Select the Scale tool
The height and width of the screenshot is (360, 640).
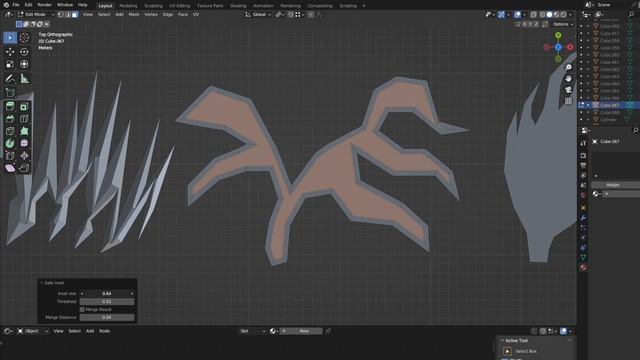pos(10,64)
